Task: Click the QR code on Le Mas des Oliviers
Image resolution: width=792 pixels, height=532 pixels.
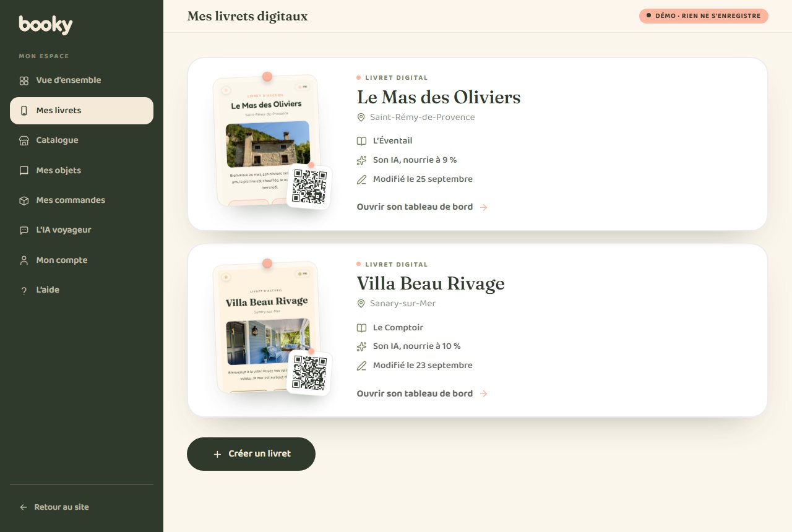Action: pos(309,187)
